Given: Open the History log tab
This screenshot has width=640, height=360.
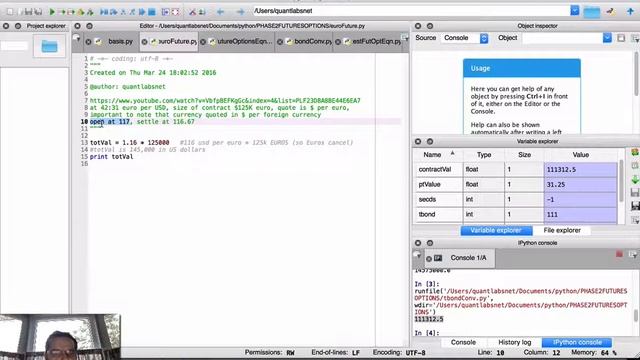Looking at the screenshot, I should click(x=514, y=342).
